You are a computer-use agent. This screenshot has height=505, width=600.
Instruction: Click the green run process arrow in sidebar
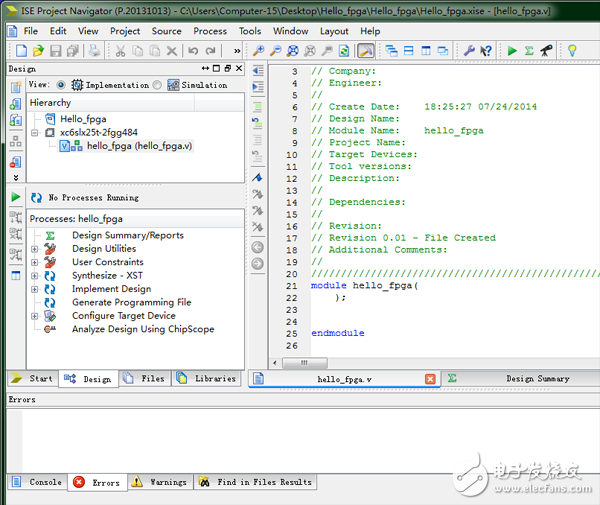click(15, 197)
